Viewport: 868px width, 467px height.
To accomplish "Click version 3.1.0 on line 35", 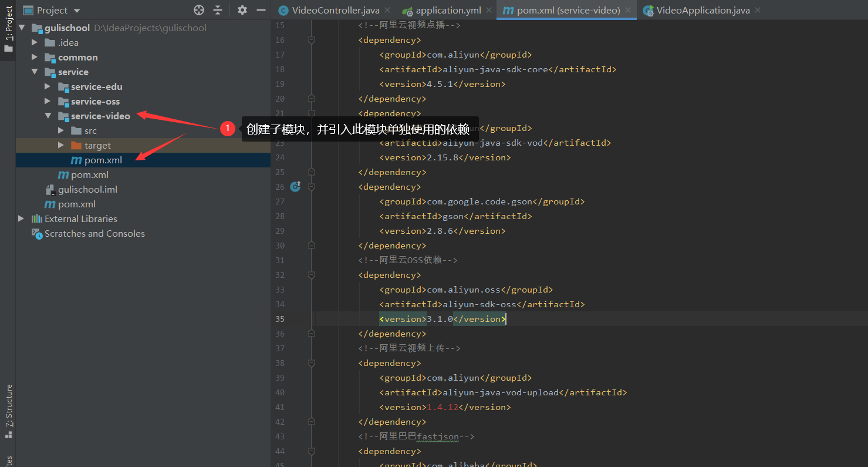I will click(x=440, y=319).
